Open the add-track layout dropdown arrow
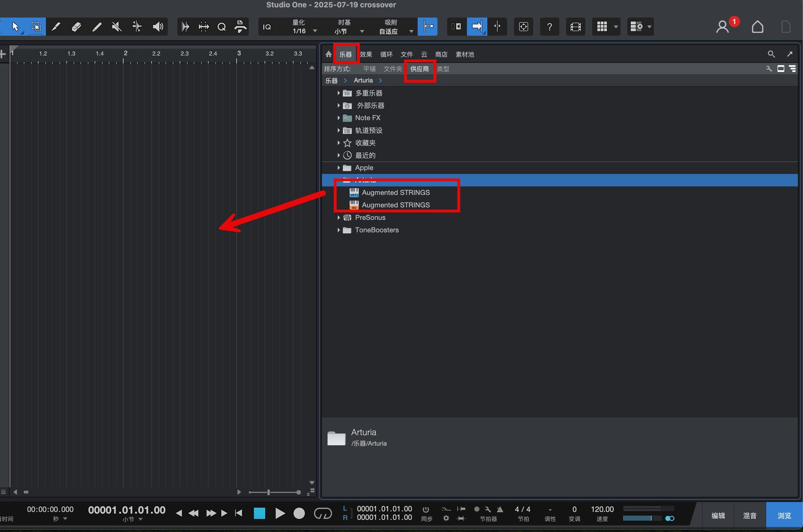Screen dimensions: 803x532 point(650,27)
